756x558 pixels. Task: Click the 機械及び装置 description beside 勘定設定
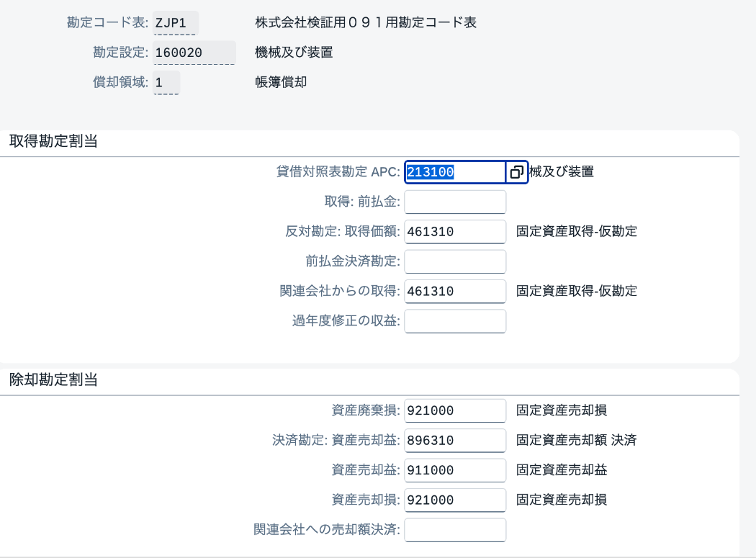point(294,53)
